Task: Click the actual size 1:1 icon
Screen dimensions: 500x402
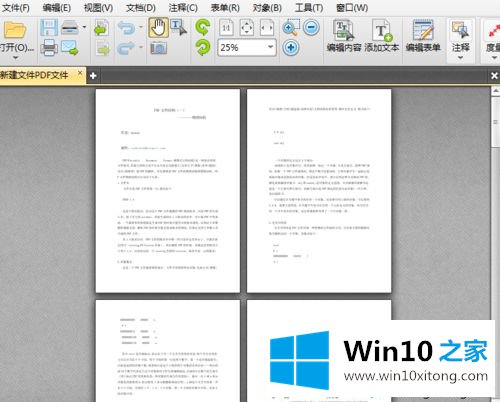Action: tap(226, 28)
